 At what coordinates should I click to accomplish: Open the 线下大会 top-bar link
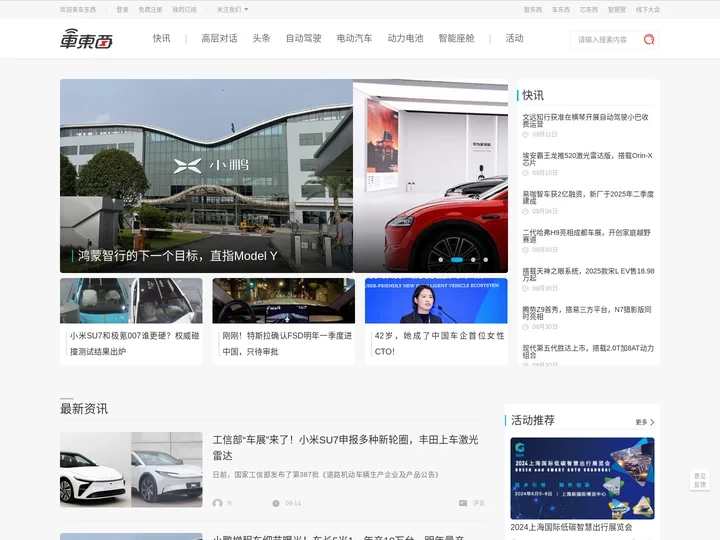pyautogui.click(x=648, y=9)
